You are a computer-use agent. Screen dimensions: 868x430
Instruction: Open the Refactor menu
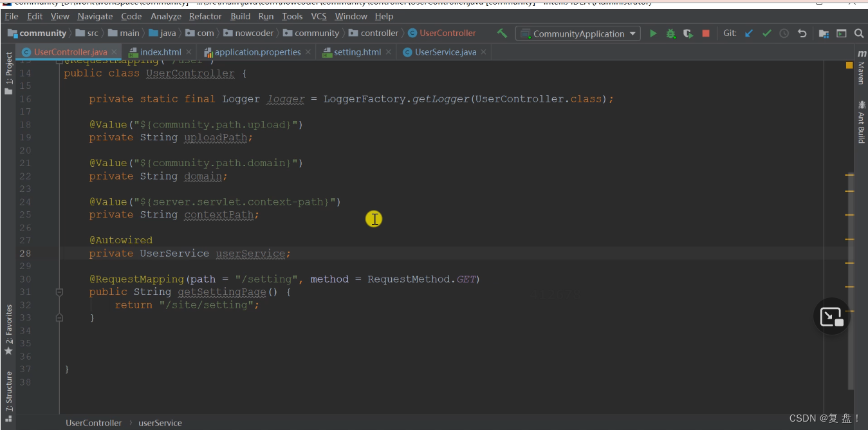[205, 16]
